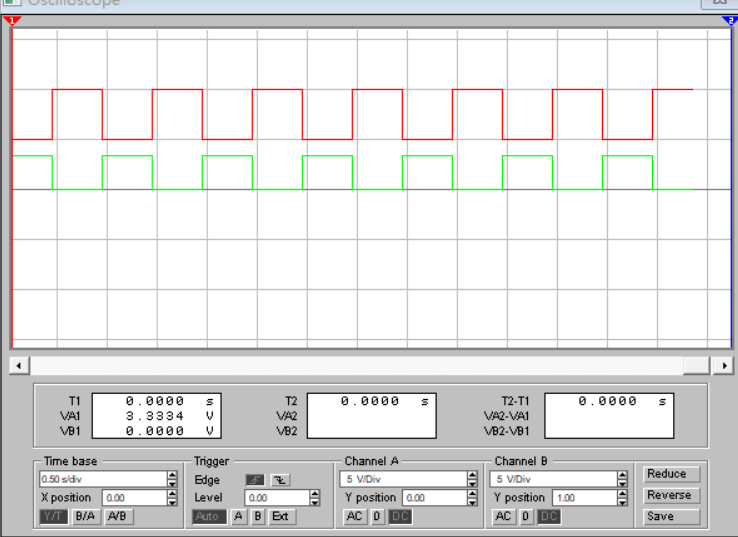Enable AC coupling for Channel A
Screen dimensions: 738x537
click(x=354, y=517)
